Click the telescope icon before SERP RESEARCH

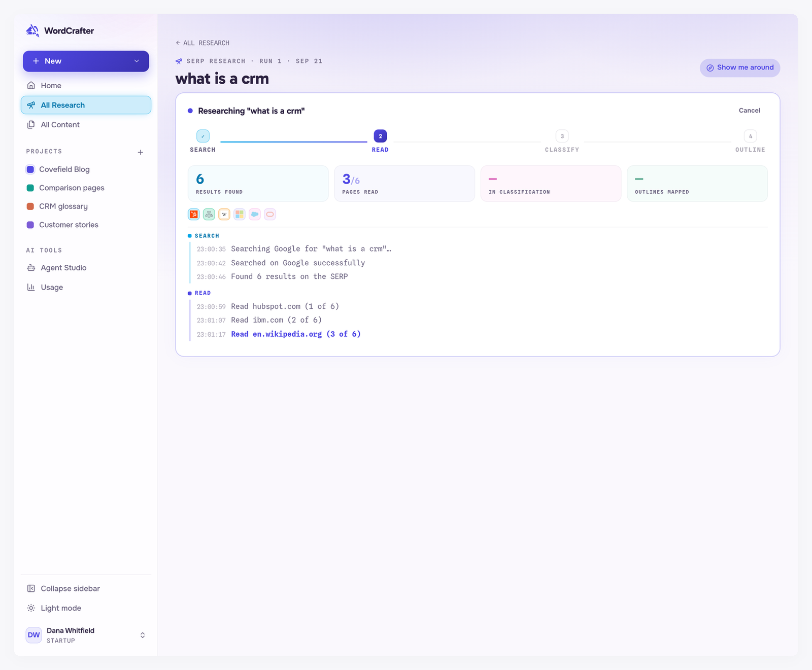(x=179, y=61)
